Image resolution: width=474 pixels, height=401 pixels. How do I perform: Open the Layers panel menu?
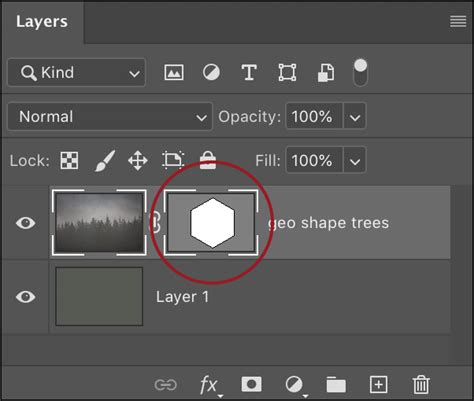pyautogui.click(x=458, y=21)
